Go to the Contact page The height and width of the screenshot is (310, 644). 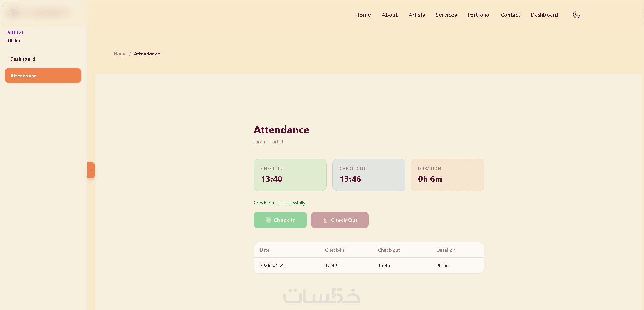click(x=510, y=15)
